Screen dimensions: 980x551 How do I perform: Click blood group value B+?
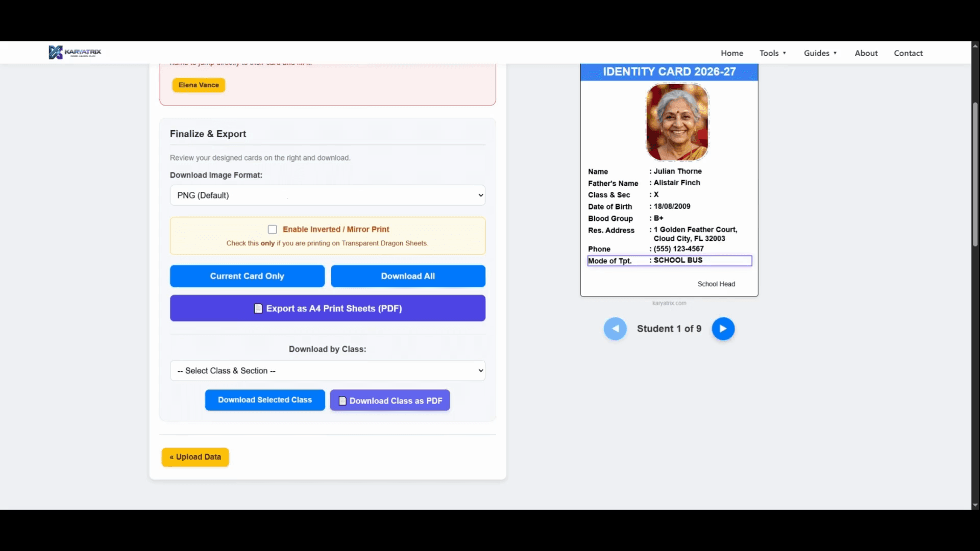coord(658,218)
